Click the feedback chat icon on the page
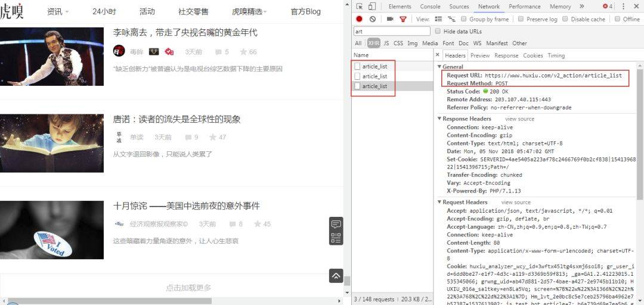This screenshot has height=305, width=644. point(336,225)
